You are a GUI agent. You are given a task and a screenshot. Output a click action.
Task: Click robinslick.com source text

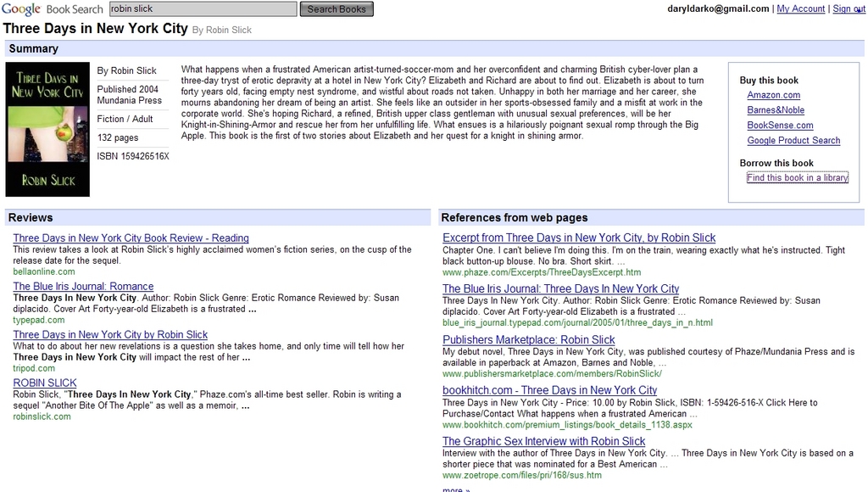coord(42,417)
